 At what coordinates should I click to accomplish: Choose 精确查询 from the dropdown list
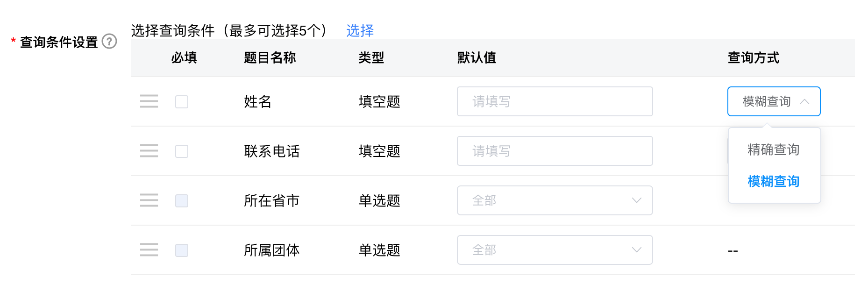tap(774, 149)
